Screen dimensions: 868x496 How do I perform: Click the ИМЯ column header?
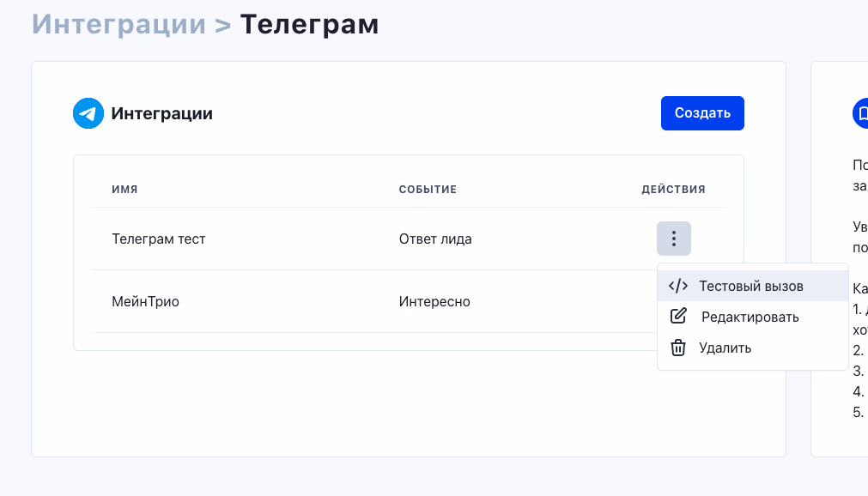[x=124, y=189]
